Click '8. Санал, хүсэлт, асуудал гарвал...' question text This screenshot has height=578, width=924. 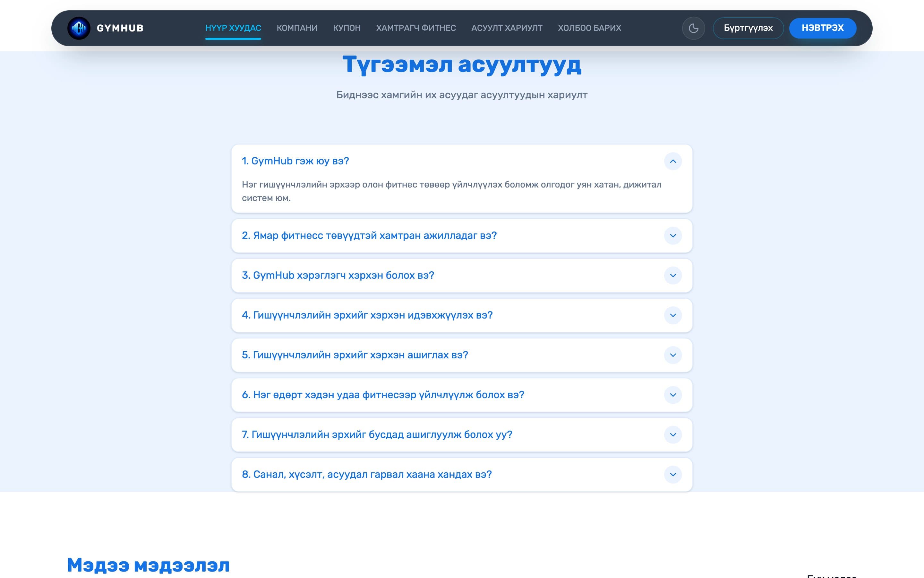pos(366,474)
